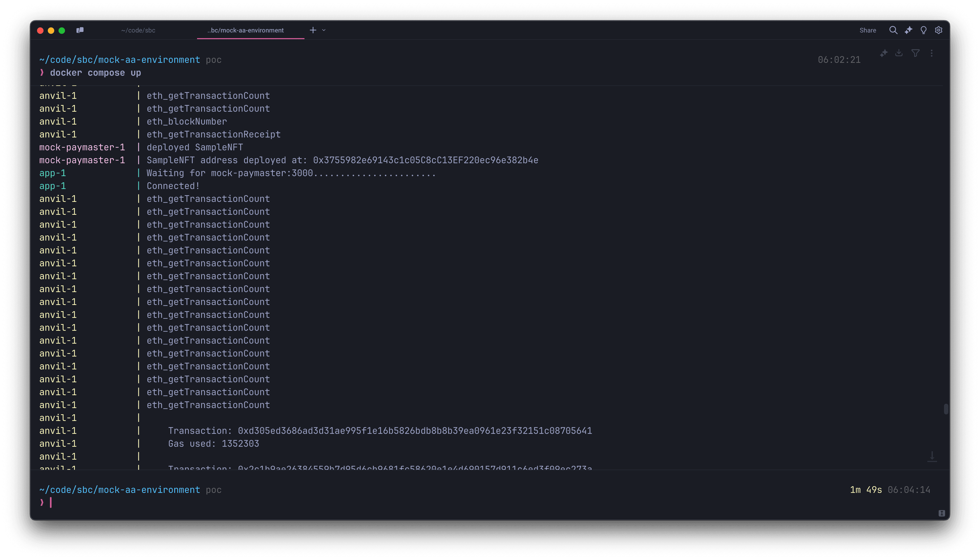Click the block filter funnel icon

click(x=915, y=53)
